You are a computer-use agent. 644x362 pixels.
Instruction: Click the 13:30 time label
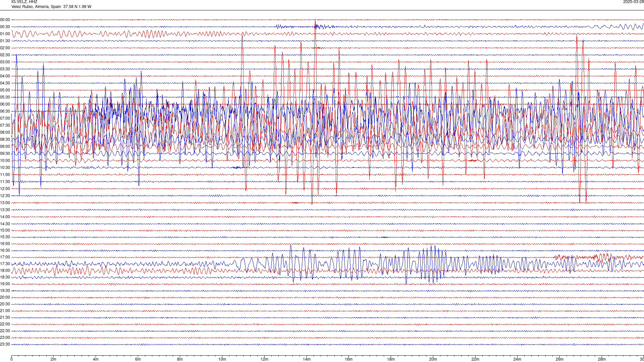tap(5, 210)
